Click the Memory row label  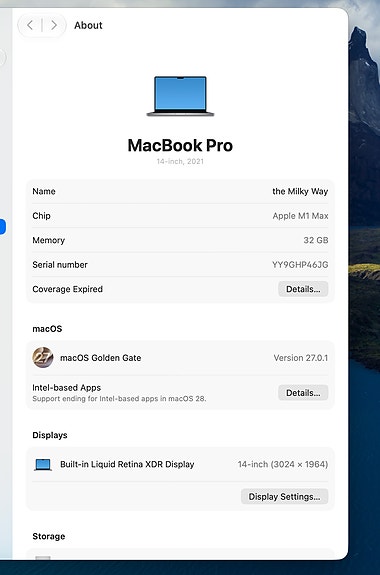(48, 240)
